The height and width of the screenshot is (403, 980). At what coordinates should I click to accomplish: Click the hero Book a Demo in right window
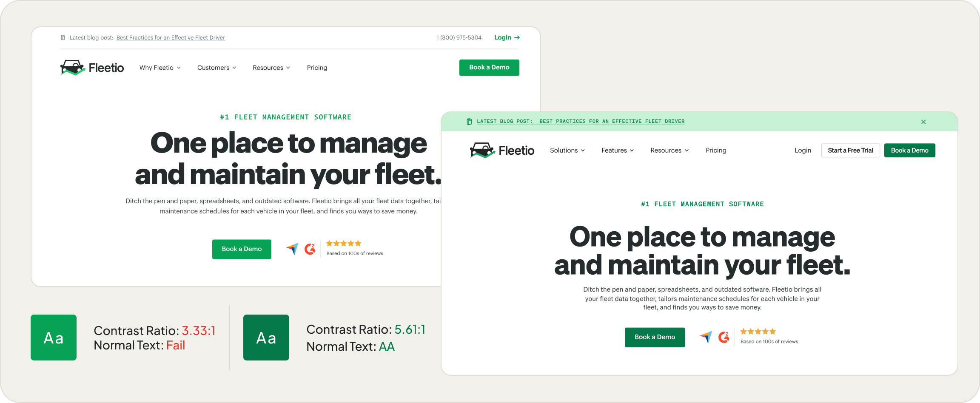pyautogui.click(x=655, y=337)
